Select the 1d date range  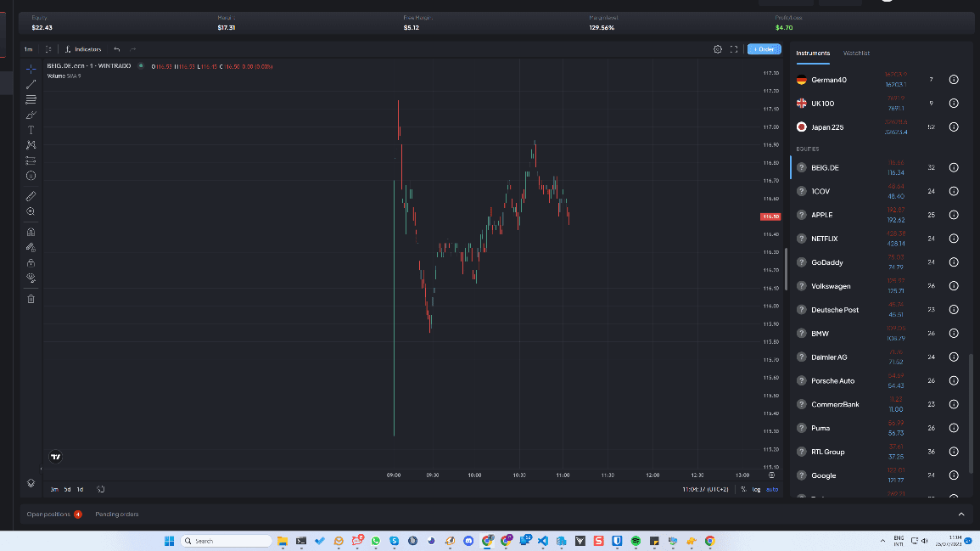click(x=80, y=490)
